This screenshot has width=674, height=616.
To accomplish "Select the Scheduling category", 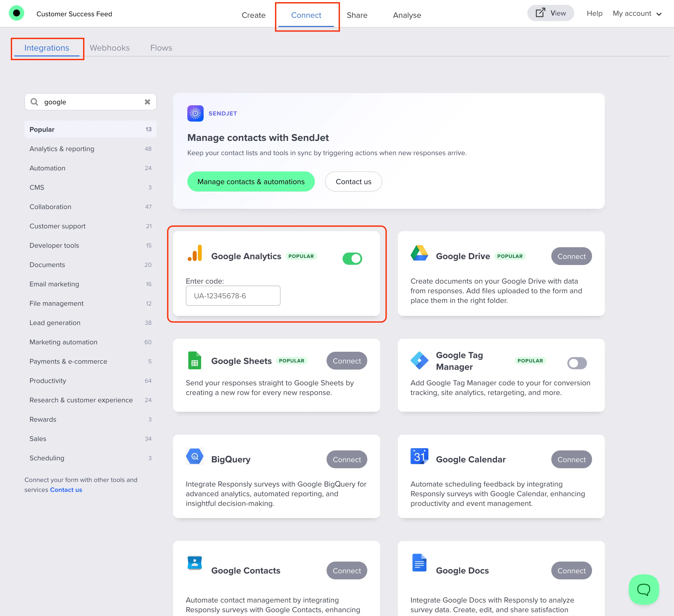I will [91, 458].
